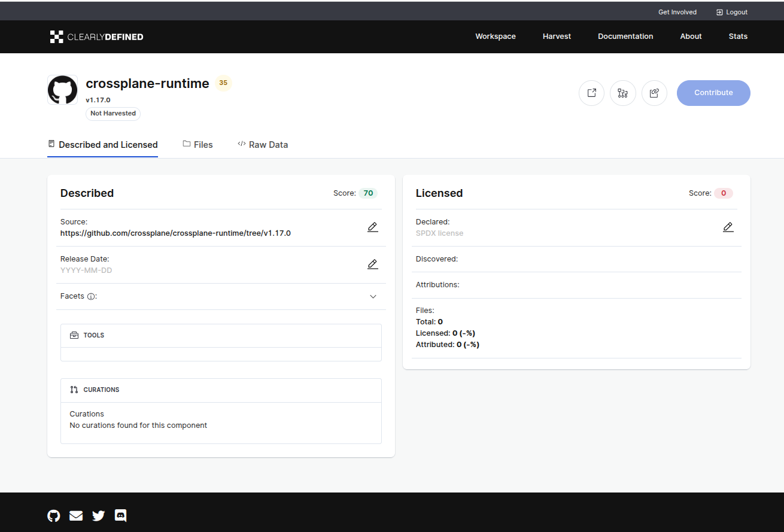Click the Licensed panel heading
Image resolution: width=784 pixels, height=532 pixels.
[439, 193]
